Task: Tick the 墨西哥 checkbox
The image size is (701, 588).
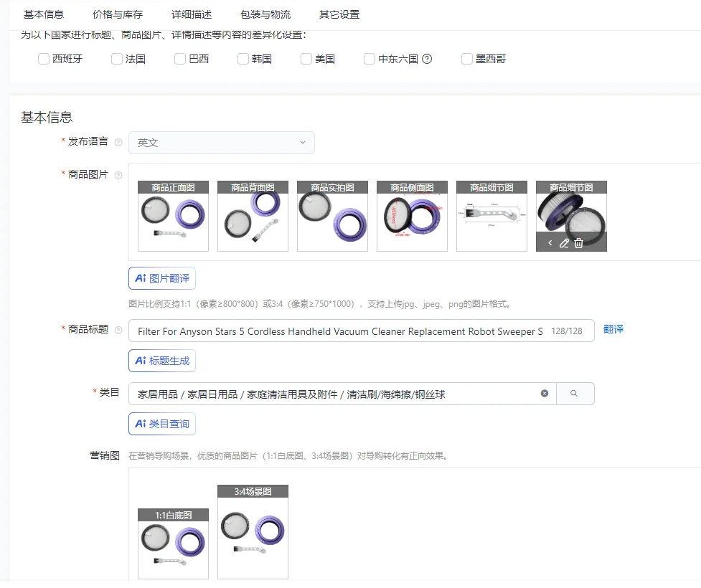Action: coord(467,59)
